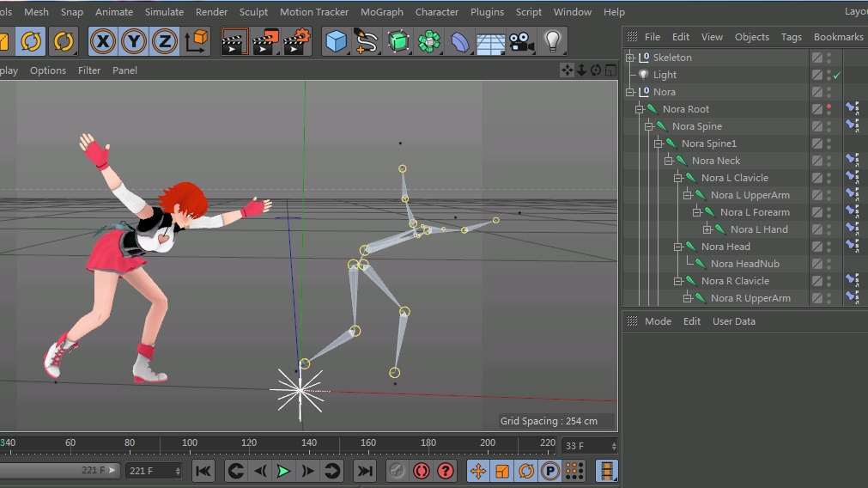
Task: Open viewport Filter menu
Action: [89, 70]
